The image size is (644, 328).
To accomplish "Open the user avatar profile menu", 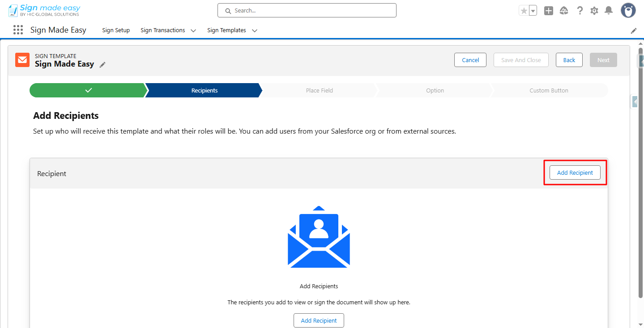I will [627, 10].
